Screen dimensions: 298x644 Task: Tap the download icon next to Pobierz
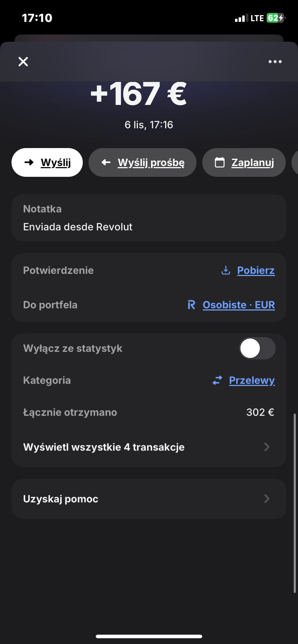pyautogui.click(x=226, y=270)
